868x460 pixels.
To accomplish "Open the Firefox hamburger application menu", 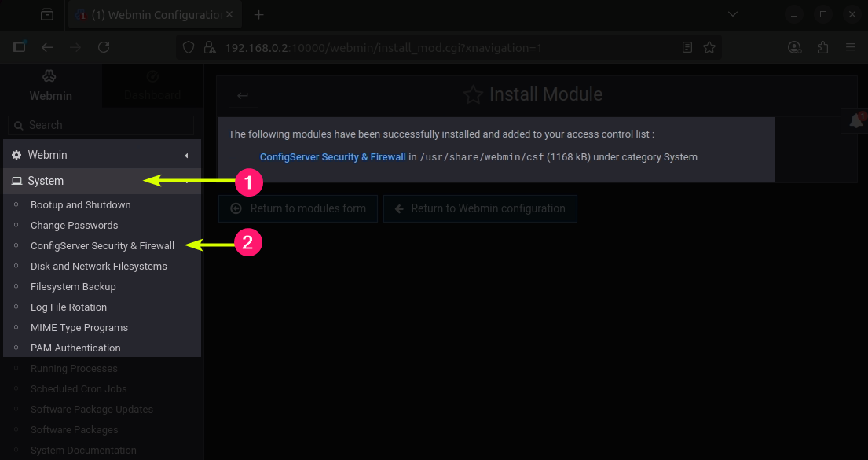I will (851, 47).
